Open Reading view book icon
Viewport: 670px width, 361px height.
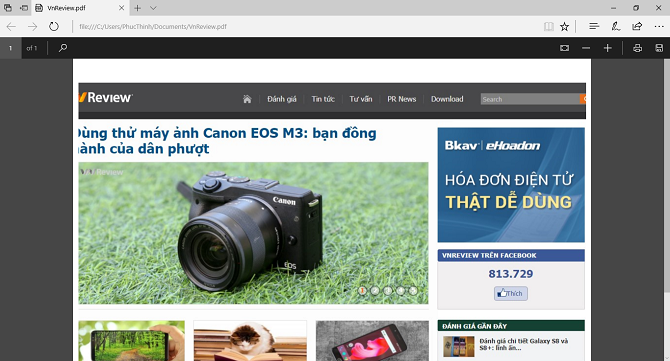tap(549, 26)
